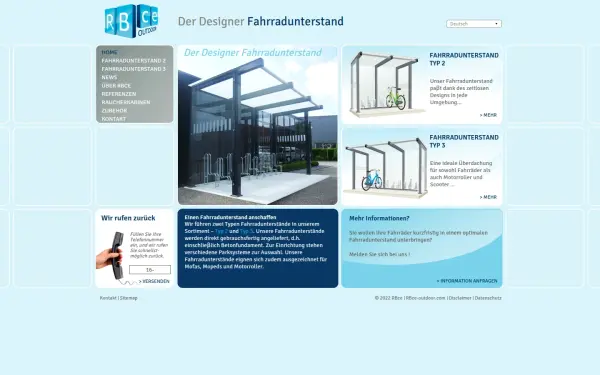
Task: Focus the callback phone number field
Action: 150,270
